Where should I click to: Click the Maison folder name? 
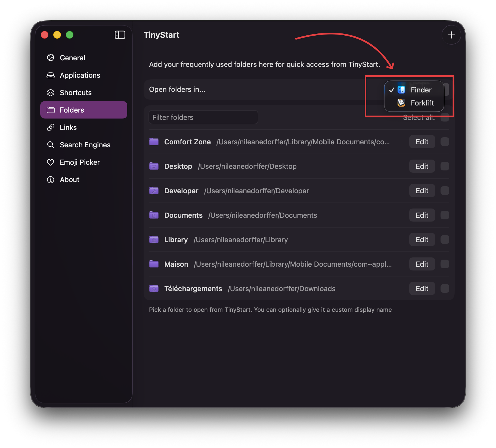tap(176, 264)
